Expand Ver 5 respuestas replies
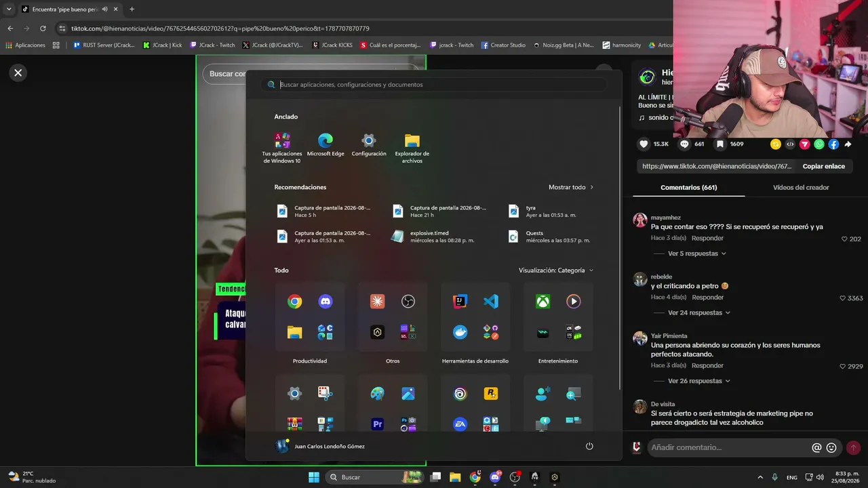The height and width of the screenshot is (488, 868). tap(697, 253)
